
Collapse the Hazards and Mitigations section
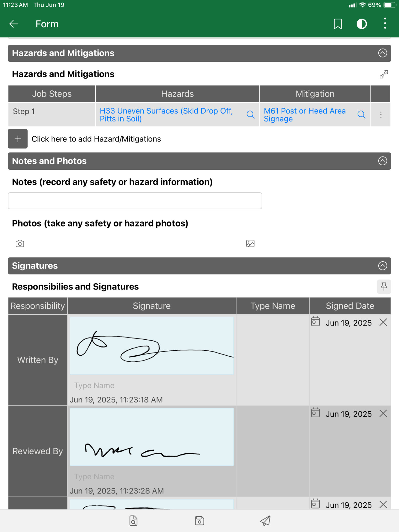(x=382, y=53)
